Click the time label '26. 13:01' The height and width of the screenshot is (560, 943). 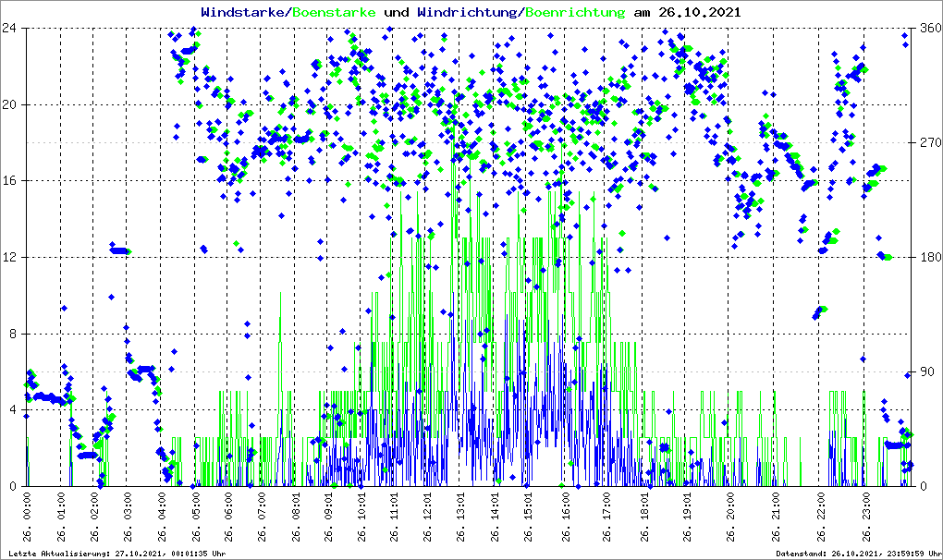click(x=460, y=517)
